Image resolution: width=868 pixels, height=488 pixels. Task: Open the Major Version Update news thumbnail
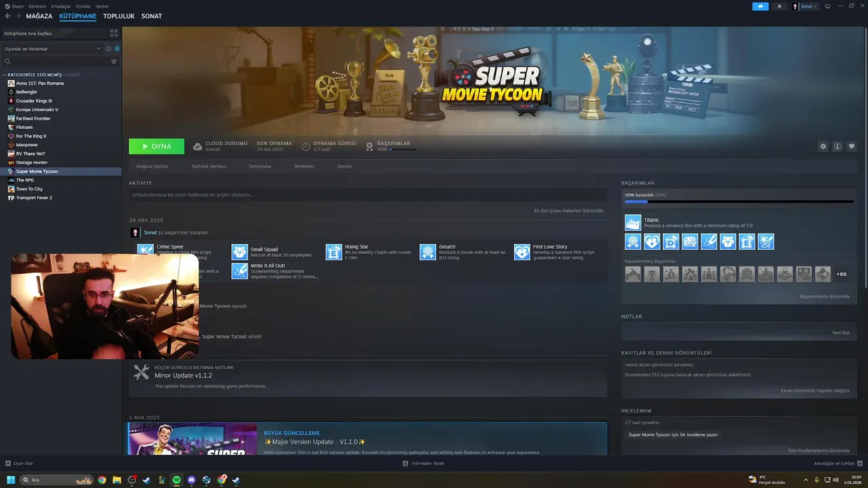pos(193,439)
